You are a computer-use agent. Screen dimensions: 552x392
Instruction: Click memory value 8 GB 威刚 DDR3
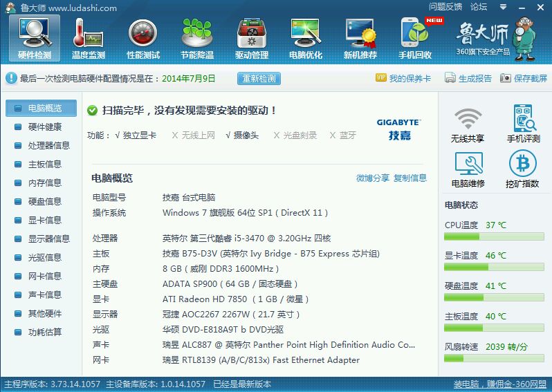click(x=221, y=269)
